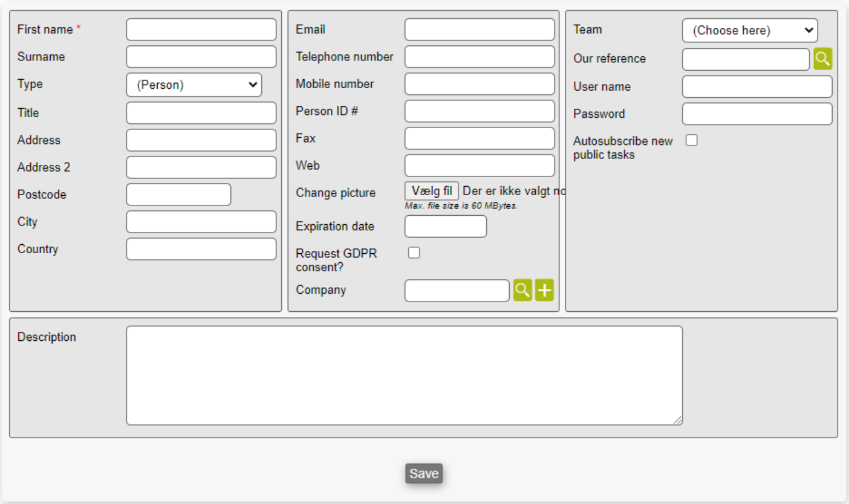Image resolution: width=849 pixels, height=504 pixels.
Task: Click into the Surname text box
Action: point(201,57)
